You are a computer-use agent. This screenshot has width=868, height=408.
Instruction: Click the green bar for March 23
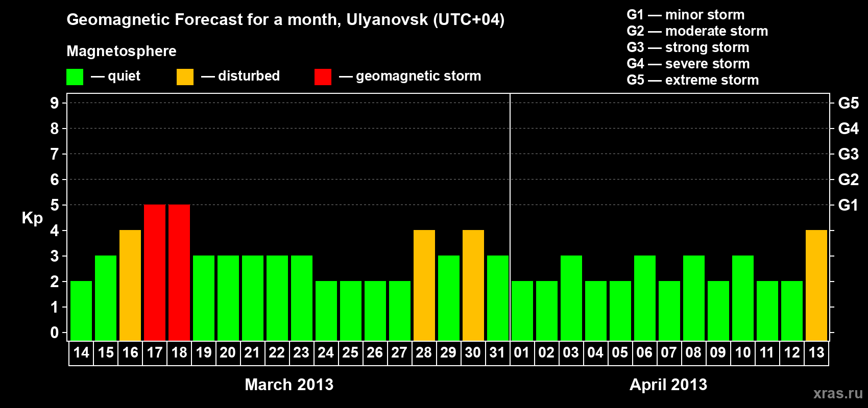pos(302,298)
